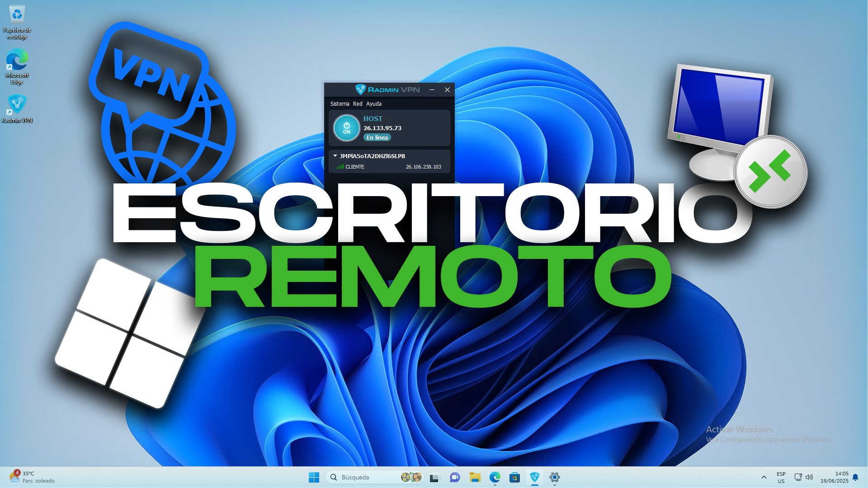Open the Red menu in Radmin VPN

pos(358,103)
